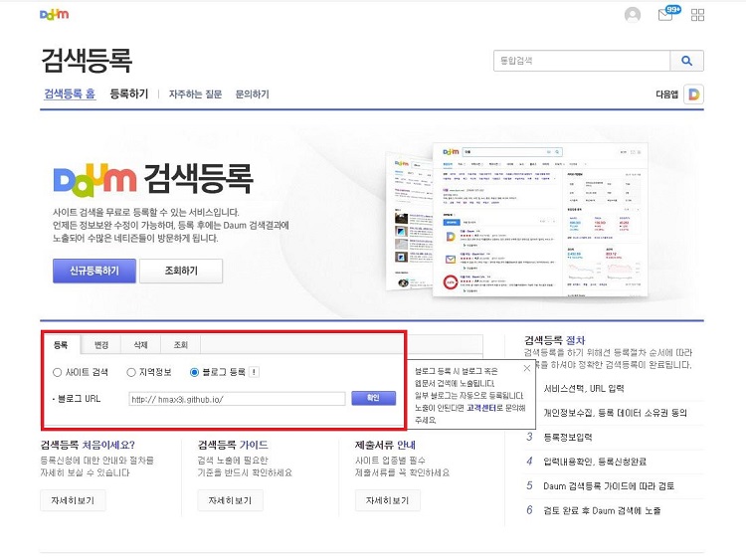Viewport: 746px width, 560px height.
Task: Open the 자주하는 질문 menu item
Action: pyautogui.click(x=195, y=94)
